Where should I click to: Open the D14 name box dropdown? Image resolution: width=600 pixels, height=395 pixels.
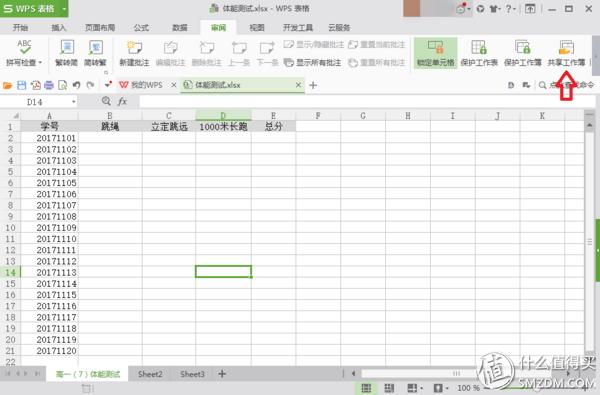73,102
